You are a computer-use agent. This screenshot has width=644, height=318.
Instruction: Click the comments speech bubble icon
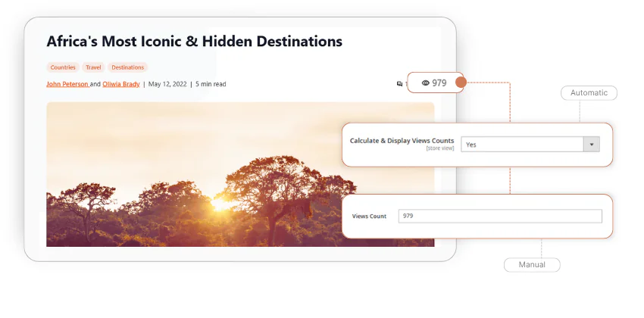coord(399,84)
